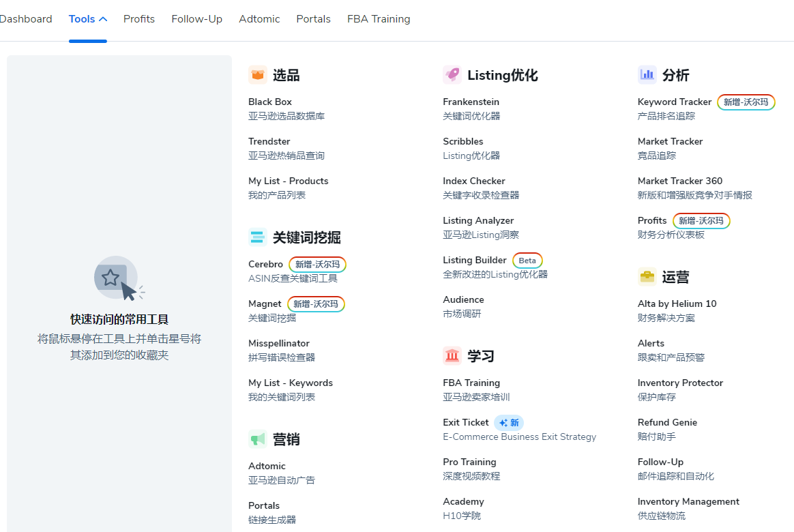Click the 营销 megaphone icon
This screenshot has height=532, width=794.
(258, 439)
